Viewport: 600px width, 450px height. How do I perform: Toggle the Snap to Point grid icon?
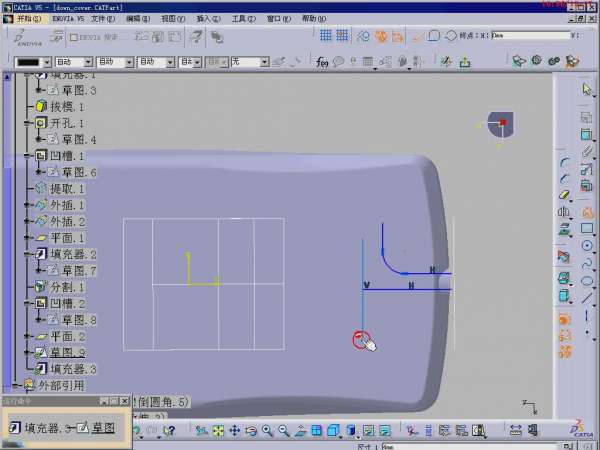pos(344,37)
